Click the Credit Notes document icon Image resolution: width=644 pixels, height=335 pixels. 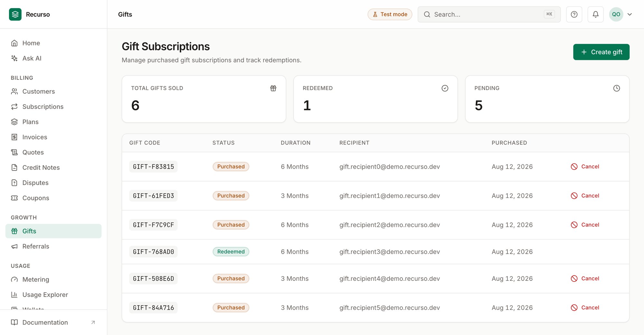point(14,167)
